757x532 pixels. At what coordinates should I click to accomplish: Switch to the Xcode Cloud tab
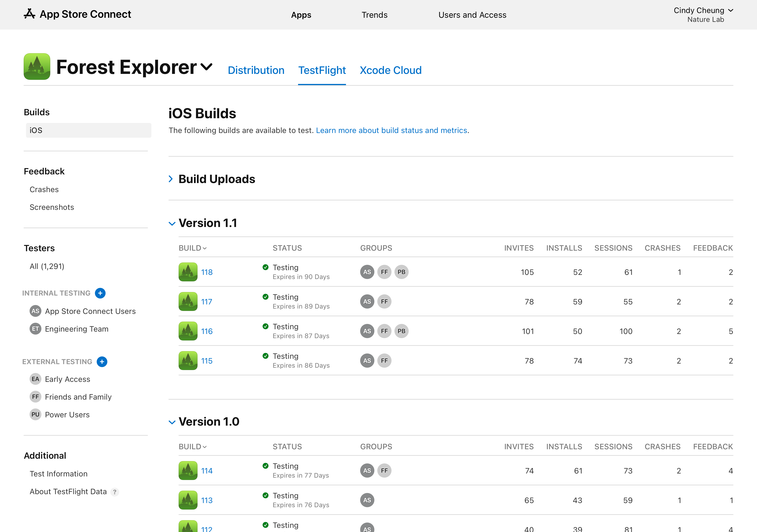coord(390,70)
